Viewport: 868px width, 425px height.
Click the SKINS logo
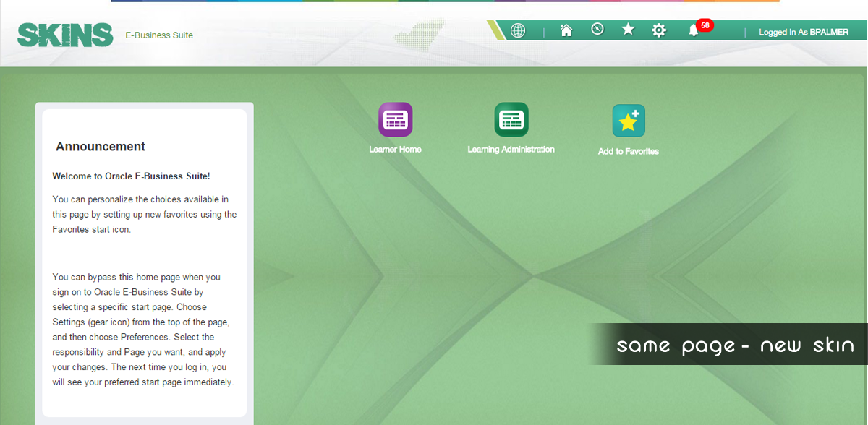[x=65, y=35]
